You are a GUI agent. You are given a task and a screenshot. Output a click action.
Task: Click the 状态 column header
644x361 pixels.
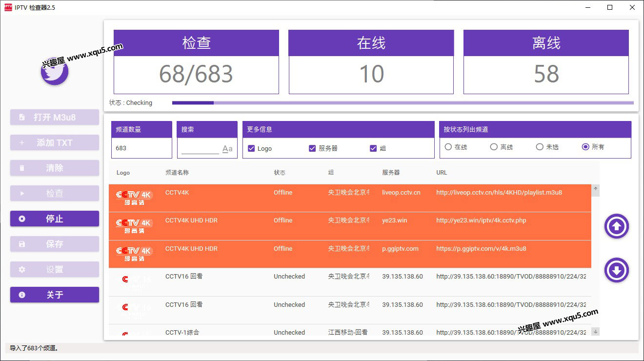tap(280, 173)
